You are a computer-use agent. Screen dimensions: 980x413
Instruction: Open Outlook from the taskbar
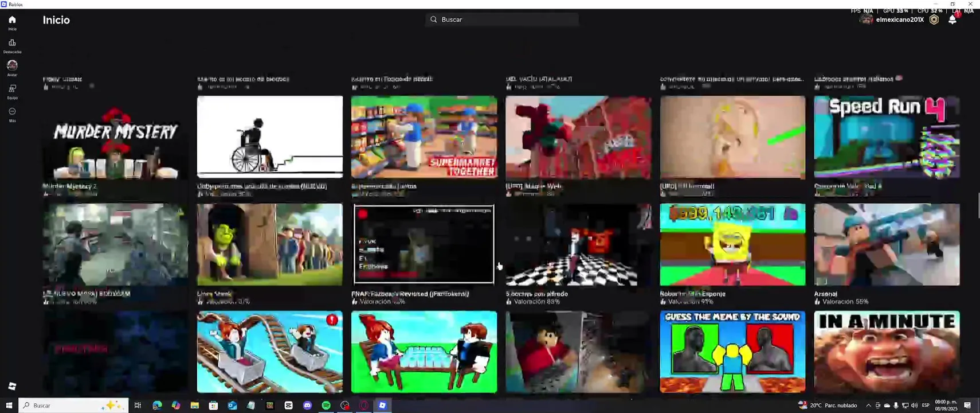[232, 406]
